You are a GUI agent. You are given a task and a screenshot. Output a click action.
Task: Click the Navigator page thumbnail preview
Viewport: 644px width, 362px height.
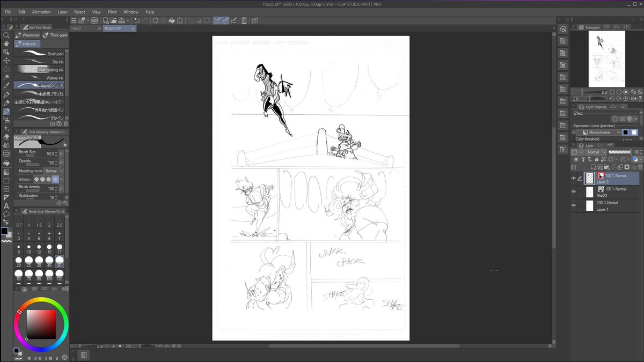click(607, 59)
